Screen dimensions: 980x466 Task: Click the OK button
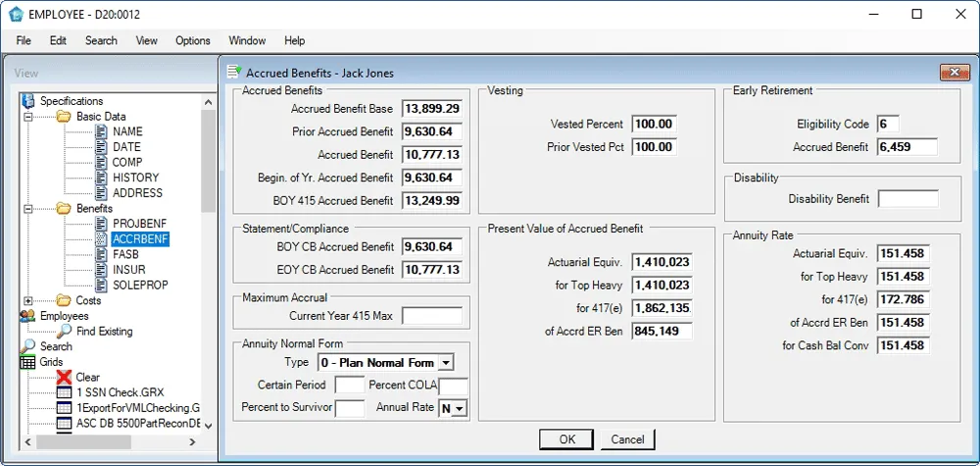[x=566, y=440]
